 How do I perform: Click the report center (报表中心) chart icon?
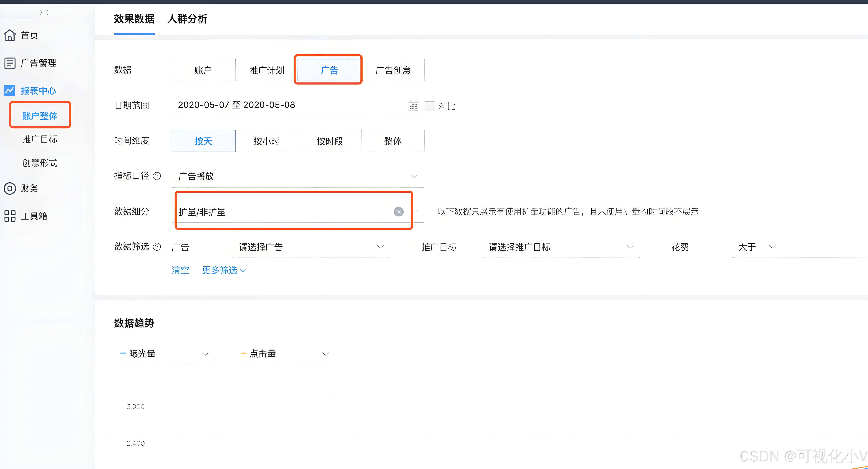click(10, 90)
